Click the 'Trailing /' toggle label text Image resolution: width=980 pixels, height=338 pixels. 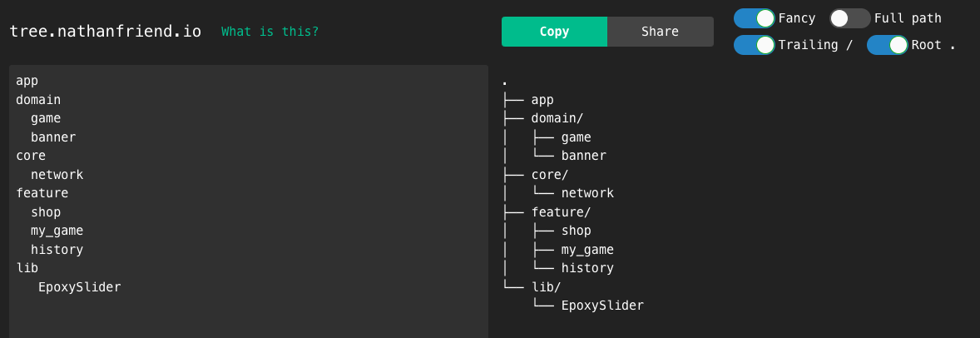point(815,45)
